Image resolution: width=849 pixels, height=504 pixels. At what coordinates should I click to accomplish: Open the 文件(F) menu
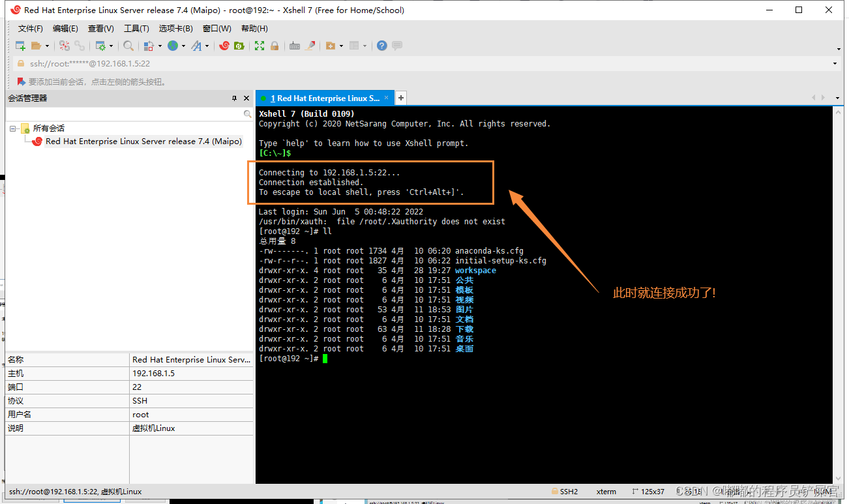[x=31, y=29]
